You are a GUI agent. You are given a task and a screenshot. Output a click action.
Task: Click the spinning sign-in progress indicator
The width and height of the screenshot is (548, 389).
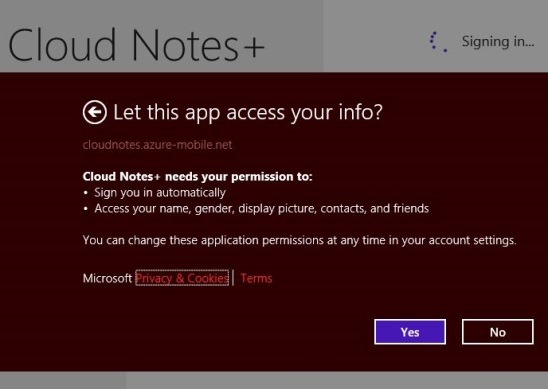pyautogui.click(x=438, y=42)
